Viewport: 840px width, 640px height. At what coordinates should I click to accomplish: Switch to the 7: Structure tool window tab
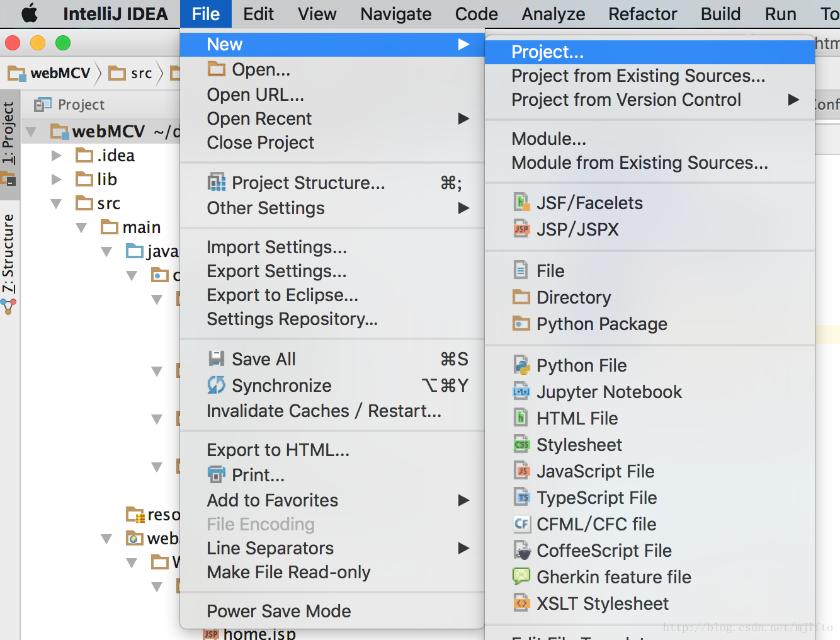tap(9, 263)
